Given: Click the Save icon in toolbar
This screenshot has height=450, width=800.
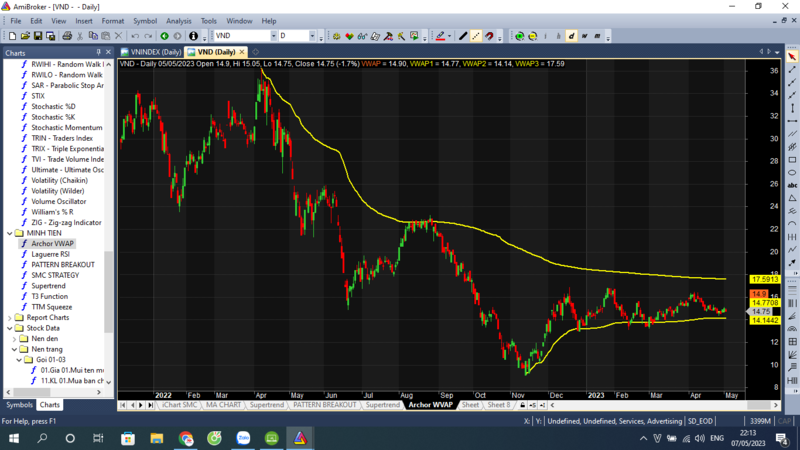Looking at the screenshot, I should 38,36.
